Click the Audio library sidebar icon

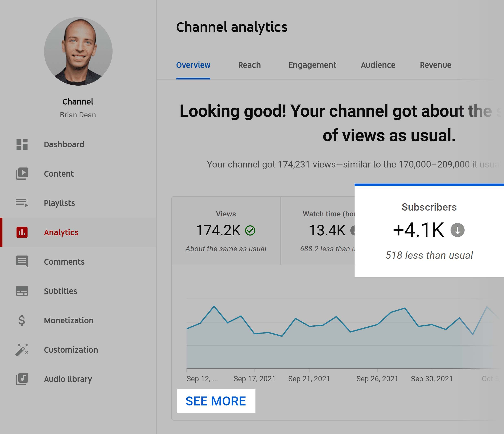22,378
